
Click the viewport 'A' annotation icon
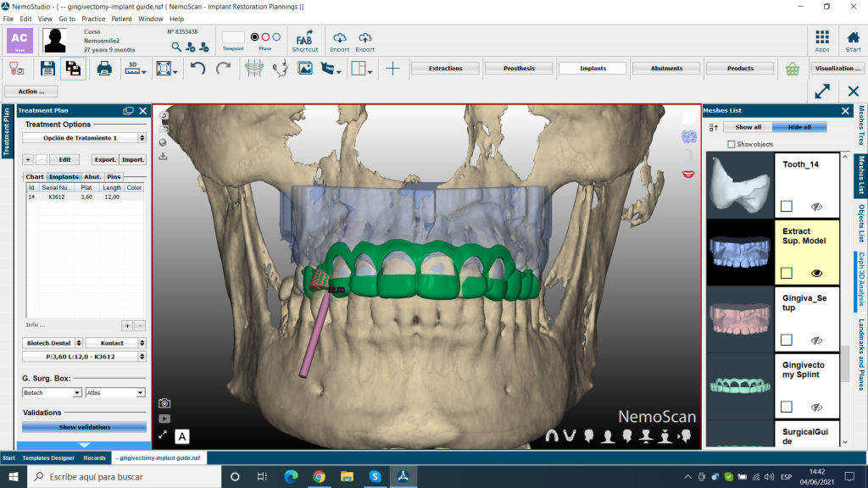point(182,436)
